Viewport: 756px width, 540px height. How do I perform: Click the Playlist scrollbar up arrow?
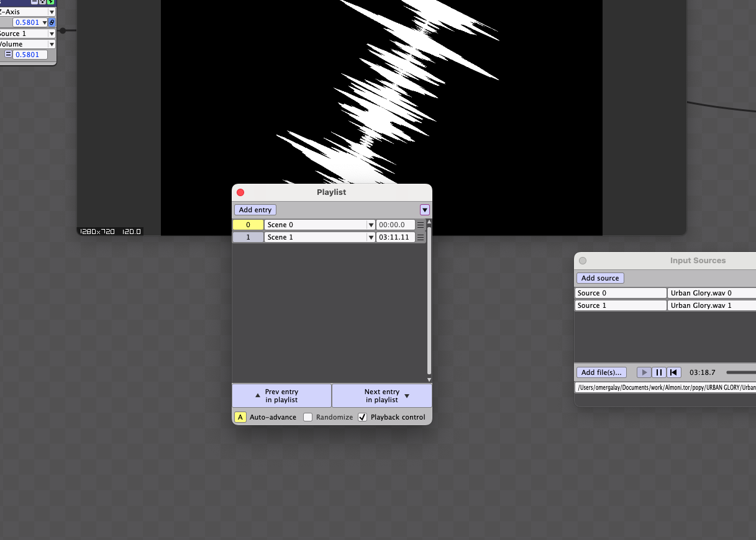tap(429, 222)
